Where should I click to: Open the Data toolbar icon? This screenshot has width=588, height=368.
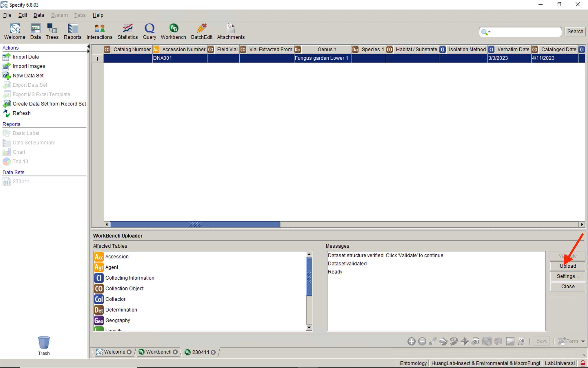coord(36,31)
